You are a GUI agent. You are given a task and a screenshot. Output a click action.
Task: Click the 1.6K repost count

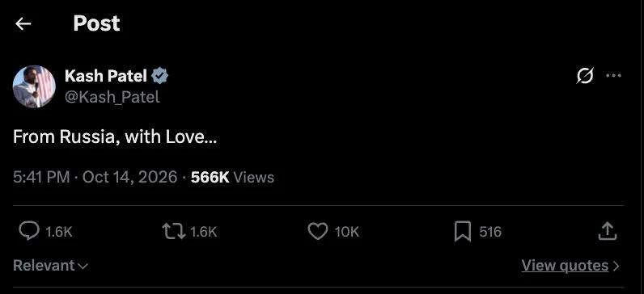click(x=203, y=232)
